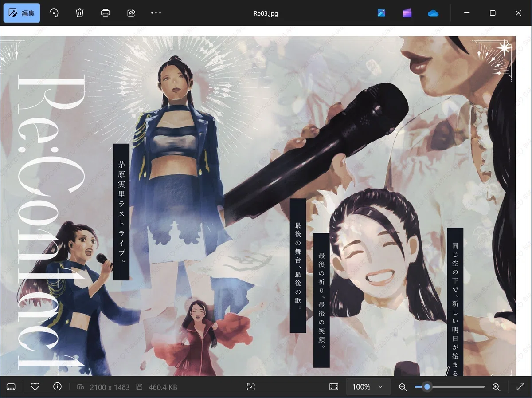
Task: Click the Re03.jpg file name title
Action: 266,13
